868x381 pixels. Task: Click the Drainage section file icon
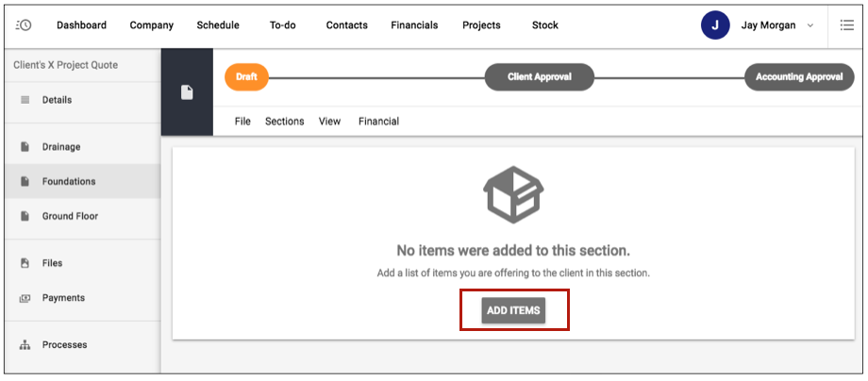25,147
